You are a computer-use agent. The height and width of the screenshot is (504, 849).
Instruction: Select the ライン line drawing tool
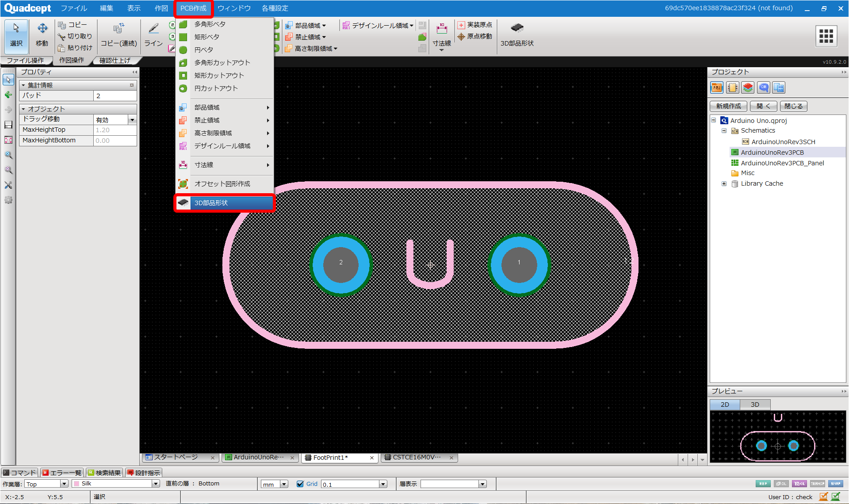pyautogui.click(x=153, y=29)
